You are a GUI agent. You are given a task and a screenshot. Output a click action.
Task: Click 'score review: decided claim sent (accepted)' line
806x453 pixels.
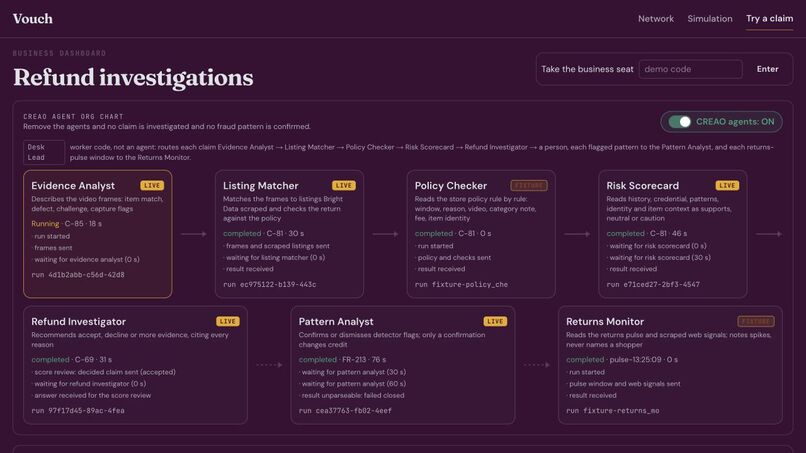tap(104, 372)
